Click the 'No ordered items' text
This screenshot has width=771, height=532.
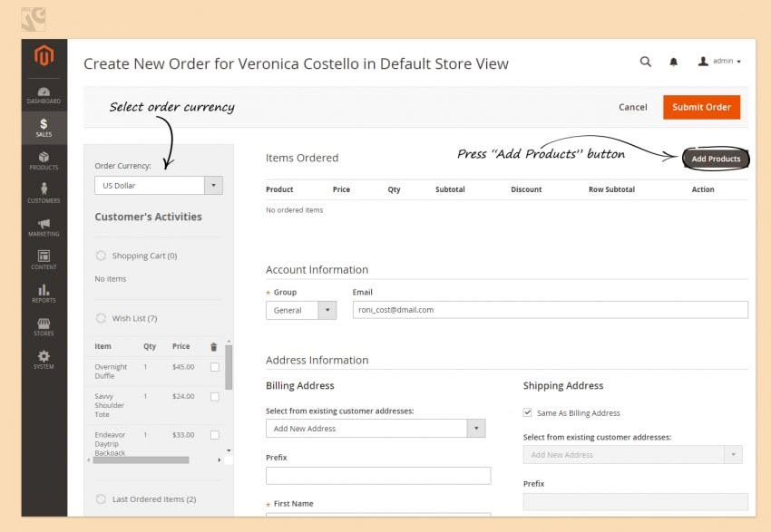click(295, 209)
